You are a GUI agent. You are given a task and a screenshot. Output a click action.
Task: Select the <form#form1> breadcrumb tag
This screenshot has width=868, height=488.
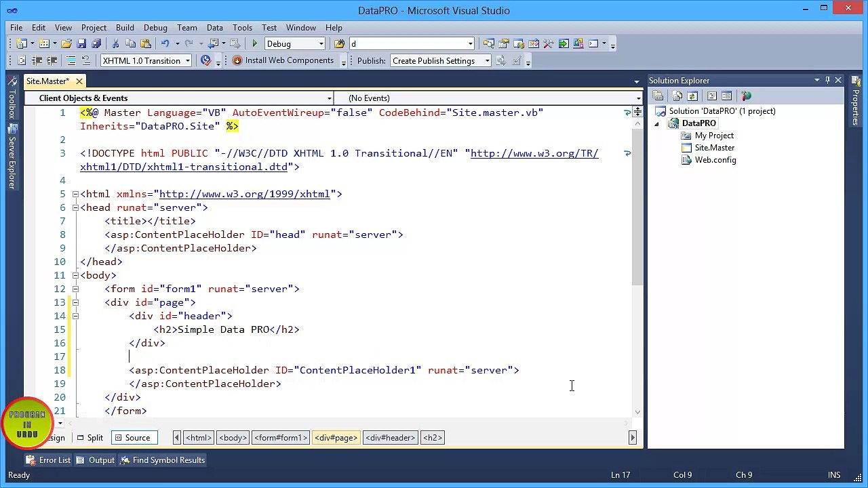[x=281, y=438]
